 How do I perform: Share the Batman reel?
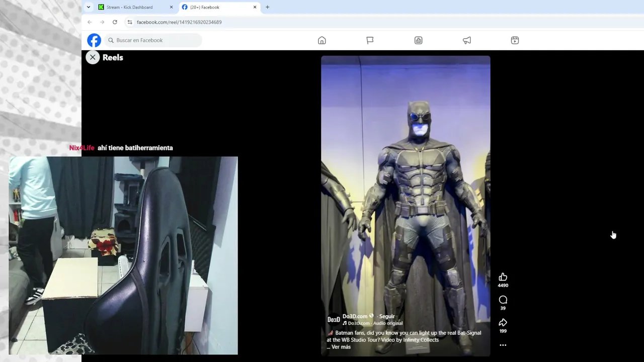click(x=503, y=323)
